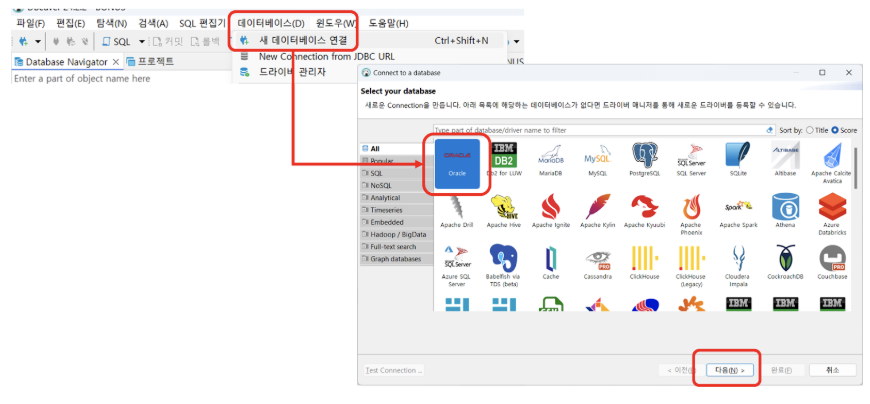Open the SQL toolbar dropdown arrow
870x404 pixels.
142,42
